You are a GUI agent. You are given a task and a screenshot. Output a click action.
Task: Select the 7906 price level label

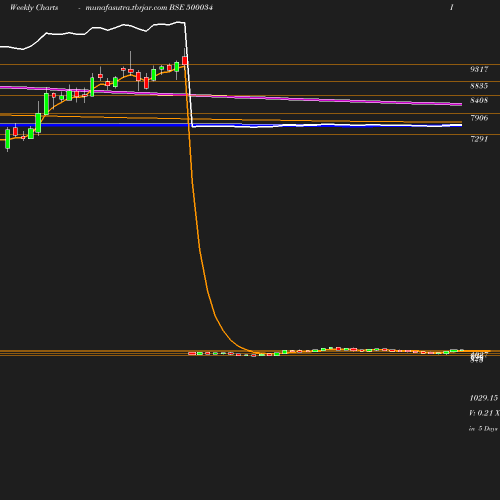pyautogui.click(x=479, y=118)
